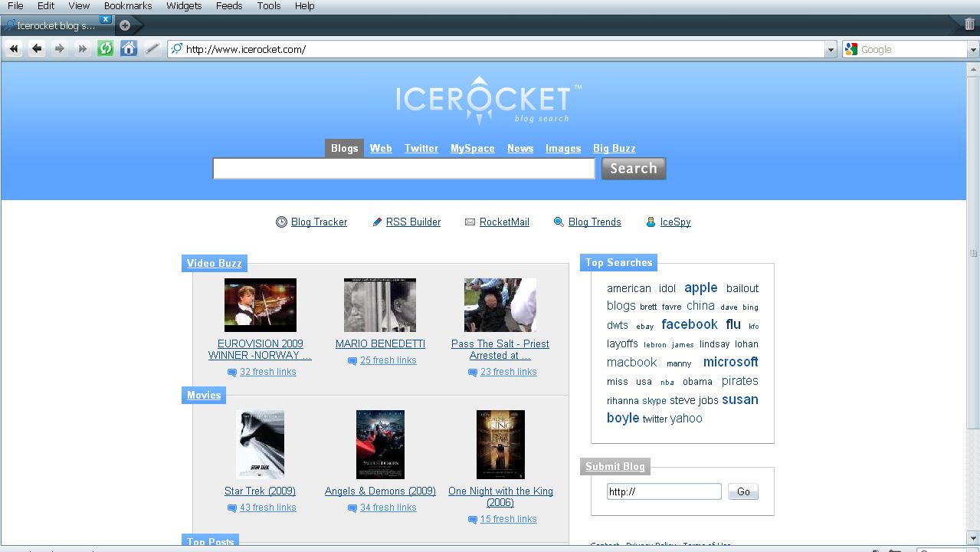The image size is (980, 552).
Task: Open the Bookmarks menu
Action: pos(127,5)
